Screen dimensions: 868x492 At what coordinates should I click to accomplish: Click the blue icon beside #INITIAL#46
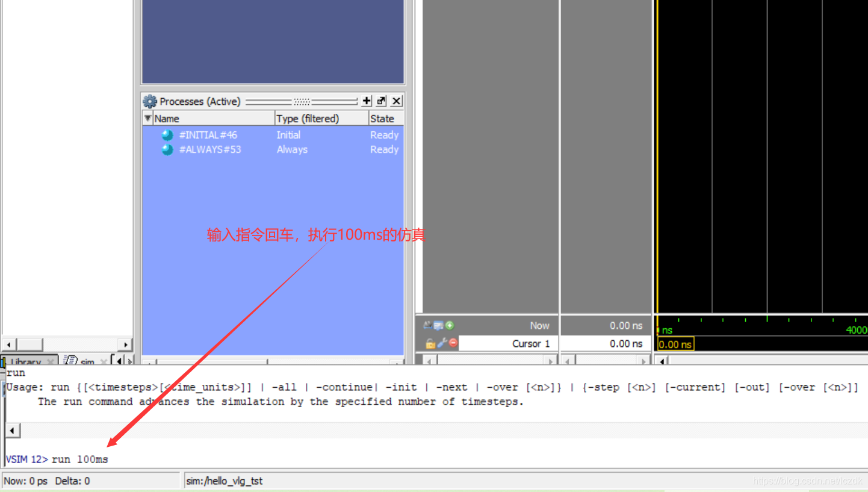(x=167, y=135)
